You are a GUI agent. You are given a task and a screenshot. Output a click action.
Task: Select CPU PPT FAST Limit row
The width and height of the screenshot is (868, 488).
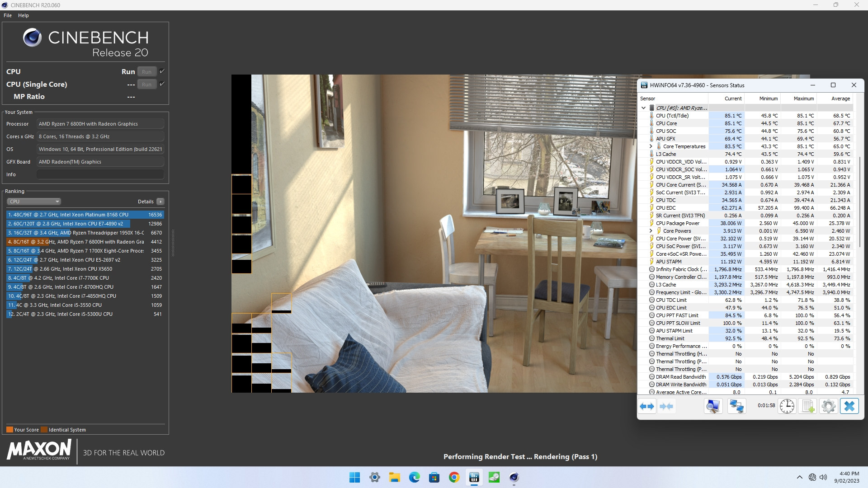coord(745,315)
